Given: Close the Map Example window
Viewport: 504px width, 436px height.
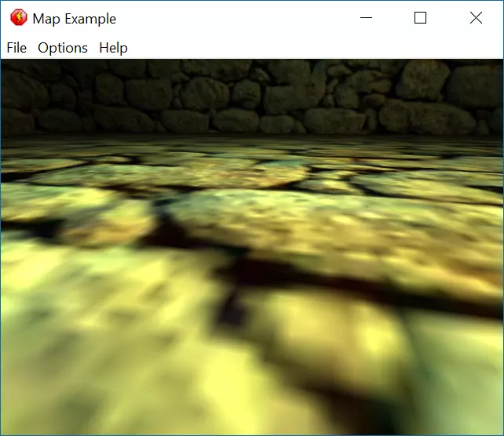Looking at the screenshot, I should tap(476, 18).
